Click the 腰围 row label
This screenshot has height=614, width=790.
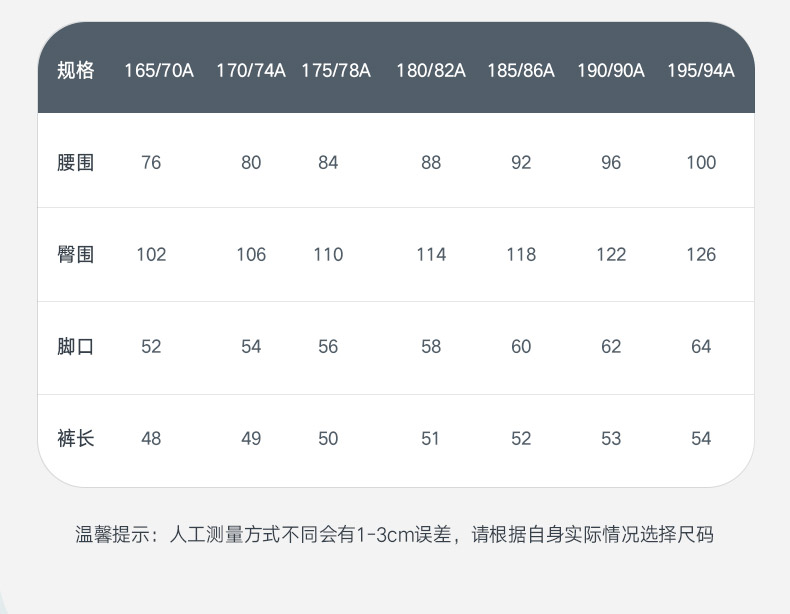pos(76,162)
